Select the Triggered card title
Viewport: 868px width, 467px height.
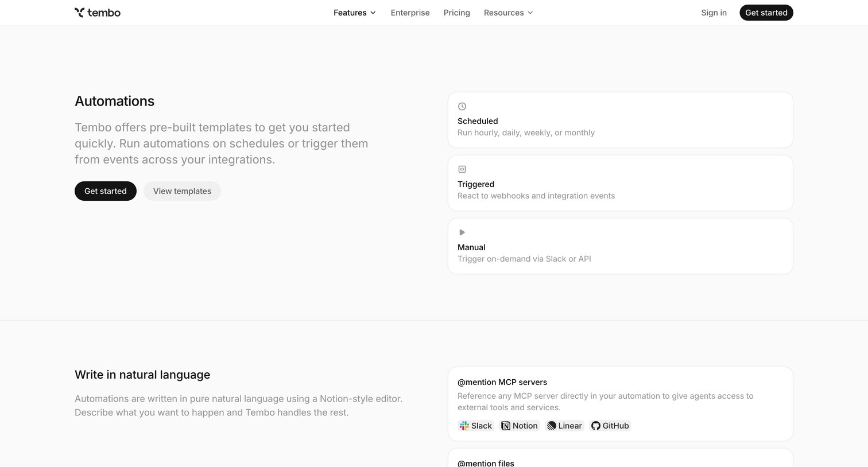pos(476,184)
